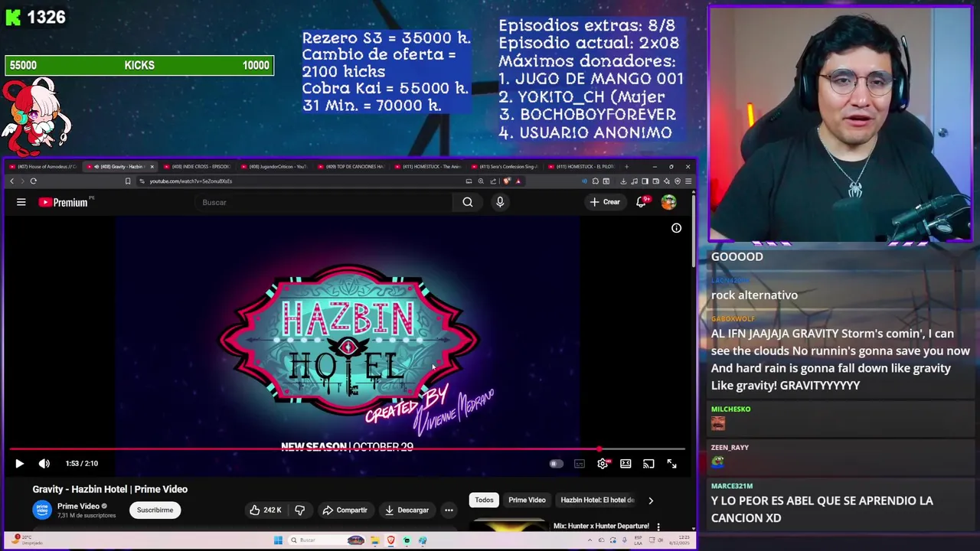Viewport: 980px width, 551px height.
Task: Open the Brave Shields lion icon
Action: pos(507,181)
